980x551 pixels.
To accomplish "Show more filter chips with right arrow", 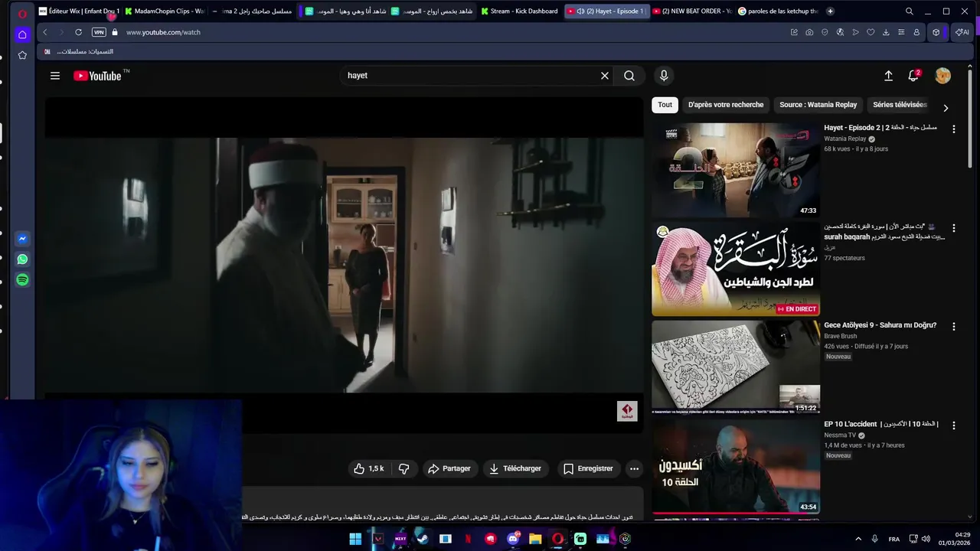I will tap(946, 108).
